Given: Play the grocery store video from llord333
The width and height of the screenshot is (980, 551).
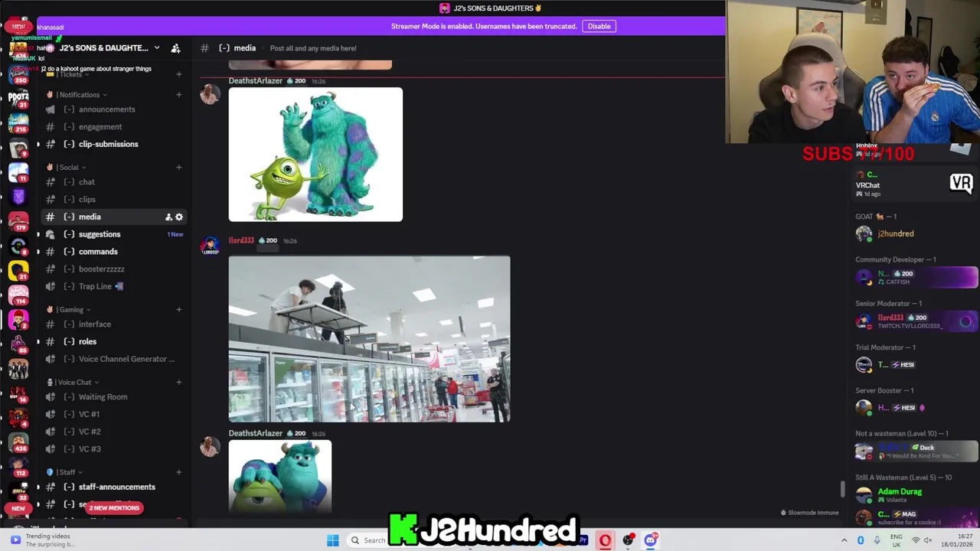Looking at the screenshot, I should coord(369,339).
